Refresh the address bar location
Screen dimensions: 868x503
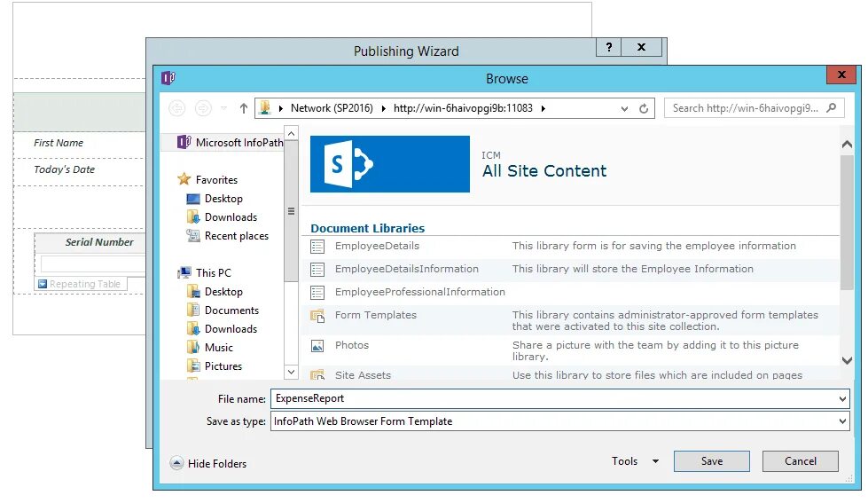pos(644,108)
